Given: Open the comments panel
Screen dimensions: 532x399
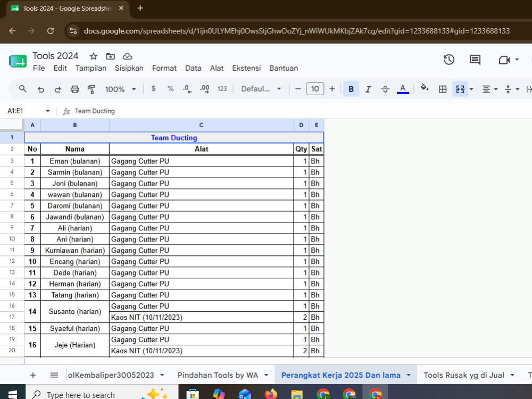Looking at the screenshot, I should point(475,60).
